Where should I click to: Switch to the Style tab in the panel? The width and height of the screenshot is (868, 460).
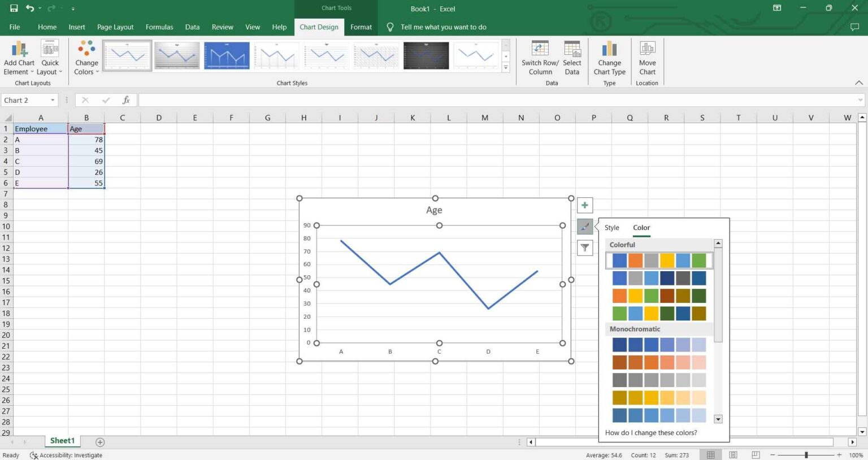(611, 227)
